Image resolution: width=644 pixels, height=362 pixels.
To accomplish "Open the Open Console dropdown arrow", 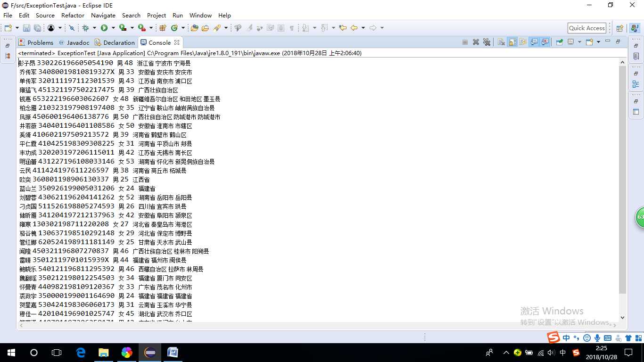I will [598, 42].
